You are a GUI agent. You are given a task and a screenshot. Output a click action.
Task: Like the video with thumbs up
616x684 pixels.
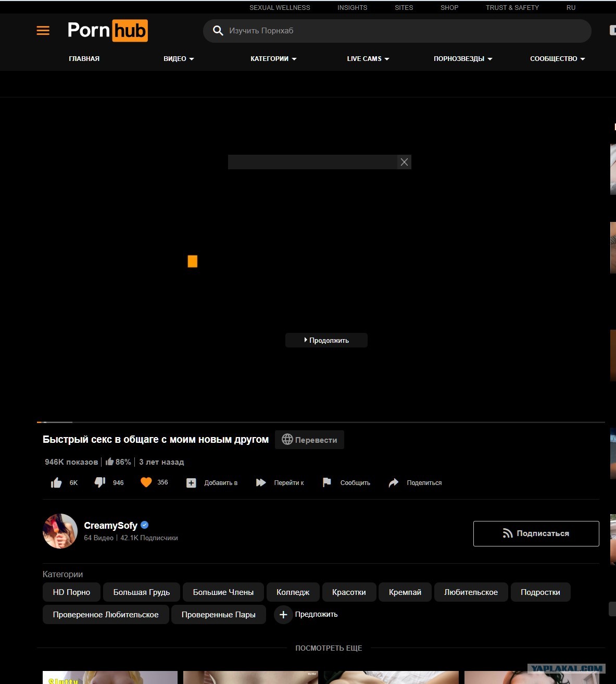(56, 483)
